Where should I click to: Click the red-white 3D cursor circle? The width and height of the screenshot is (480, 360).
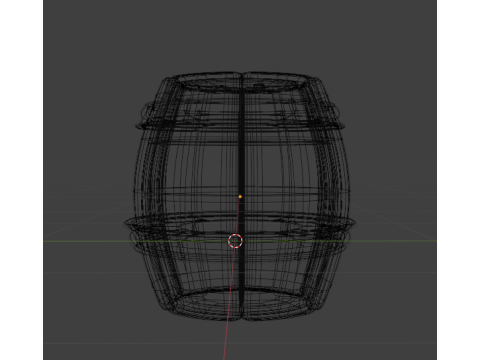click(x=235, y=241)
